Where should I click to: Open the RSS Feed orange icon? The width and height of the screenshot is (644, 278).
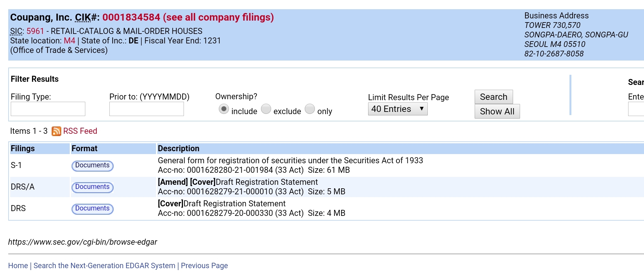click(56, 131)
